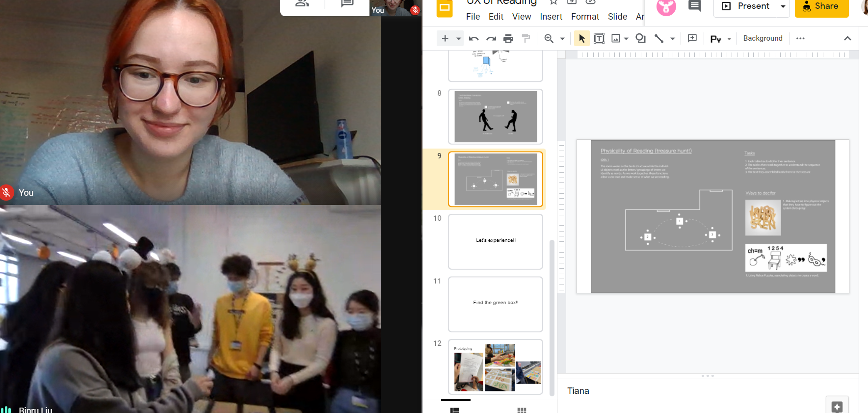Click the print icon in toolbar
Image resolution: width=868 pixels, height=413 pixels.
[x=508, y=38]
